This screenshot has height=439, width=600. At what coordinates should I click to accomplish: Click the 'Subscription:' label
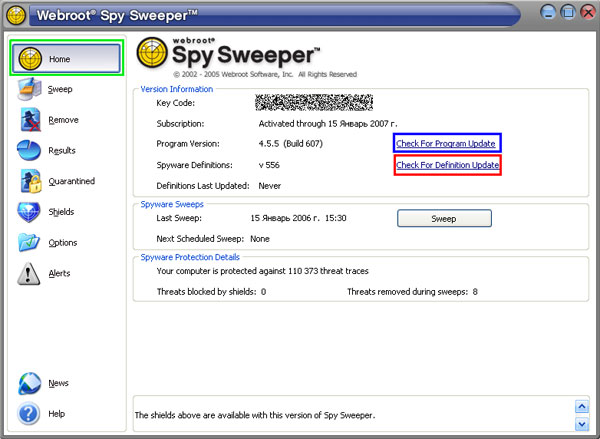(x=180, y=124)
